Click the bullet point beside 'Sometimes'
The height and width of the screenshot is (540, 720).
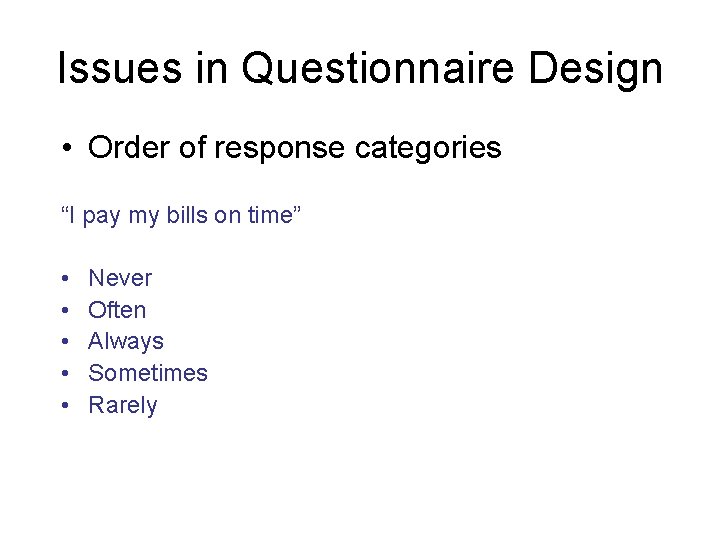pyautogui.click(x=64, y=374)
